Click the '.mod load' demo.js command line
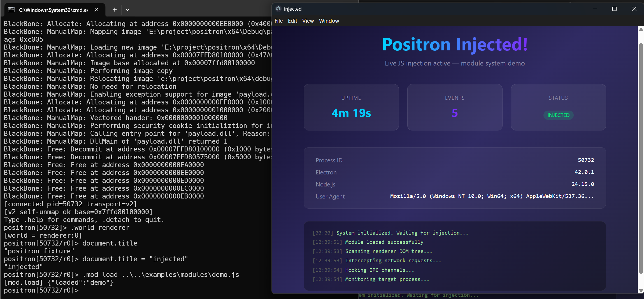Viewport: 644px width, 299px height. 121,275
